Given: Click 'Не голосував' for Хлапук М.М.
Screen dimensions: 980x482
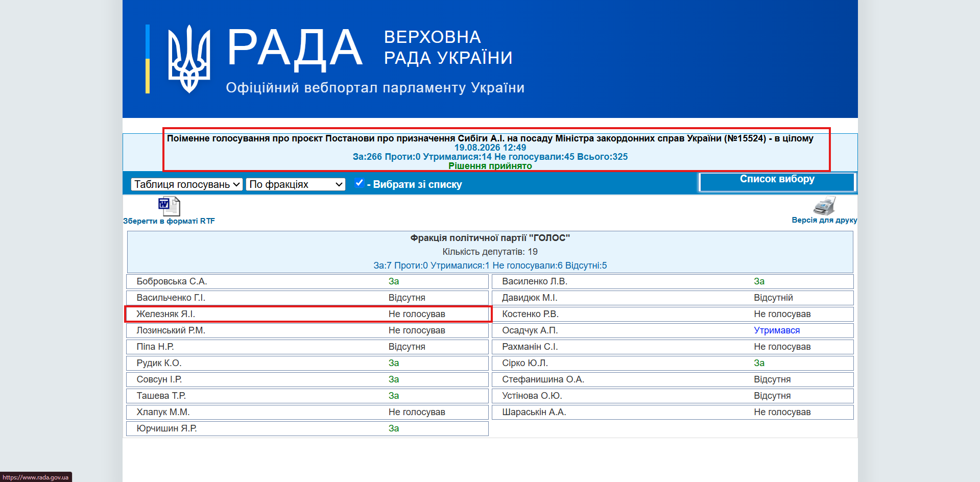Looking at the screenshot, I should pos(417,412).
